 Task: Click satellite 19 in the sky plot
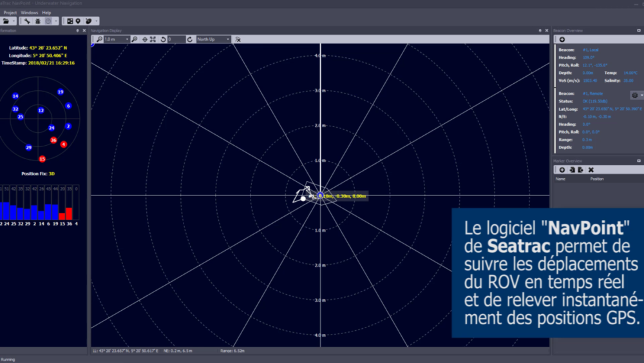(61, 92)
